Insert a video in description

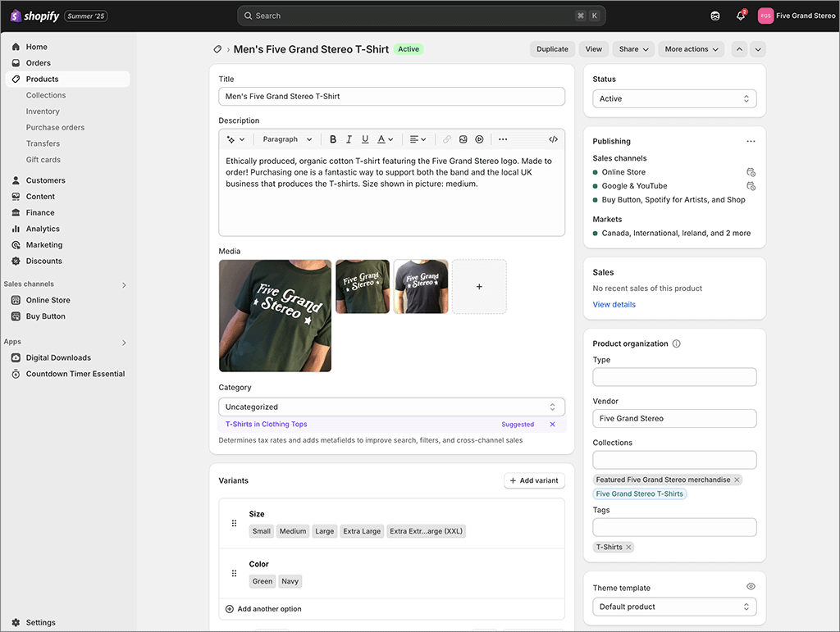pos(479,139)
